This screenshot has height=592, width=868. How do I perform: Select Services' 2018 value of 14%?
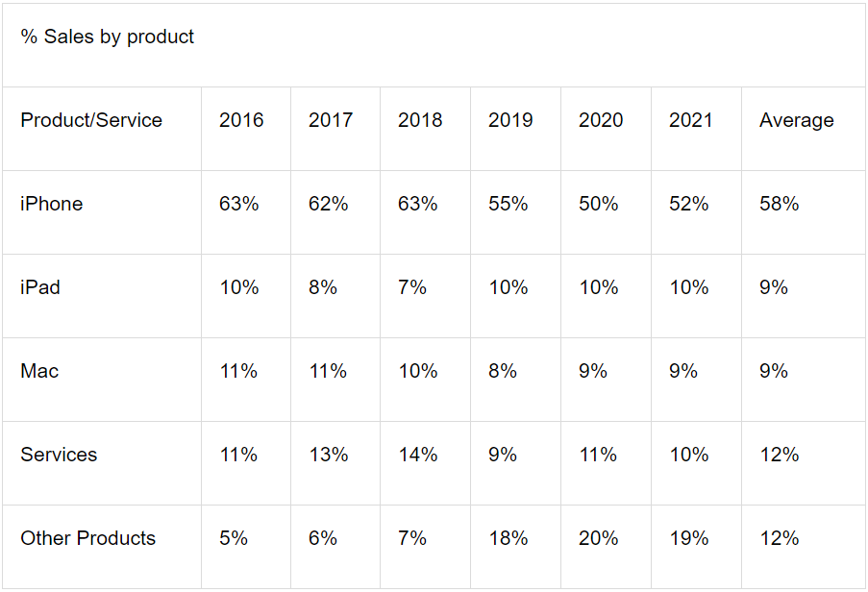418,455
